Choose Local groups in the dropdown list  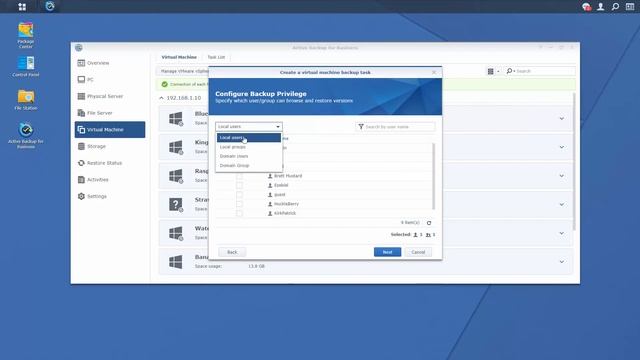[x=249, y=147]
